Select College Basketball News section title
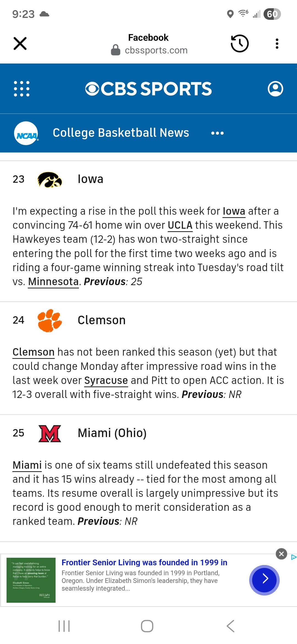 point(121,133)
